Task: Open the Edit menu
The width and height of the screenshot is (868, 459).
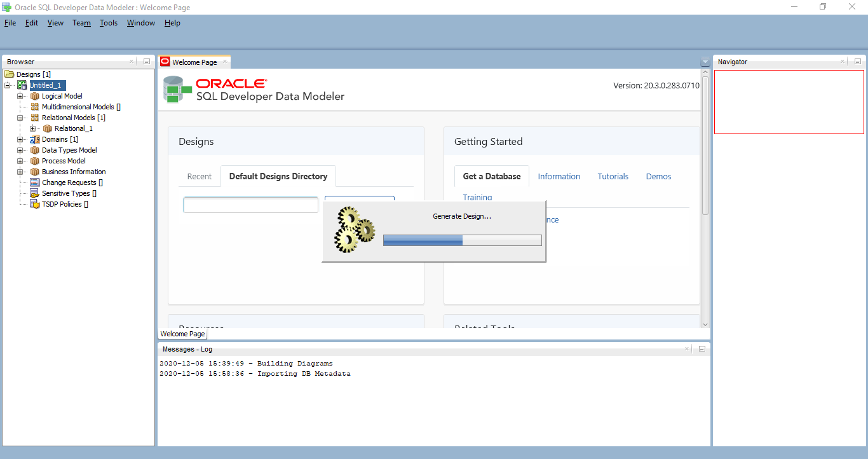Action: click(32, 23)
